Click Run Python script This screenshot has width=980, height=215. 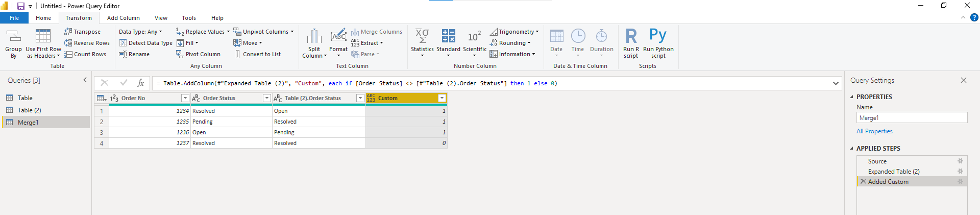coord(658,44)
